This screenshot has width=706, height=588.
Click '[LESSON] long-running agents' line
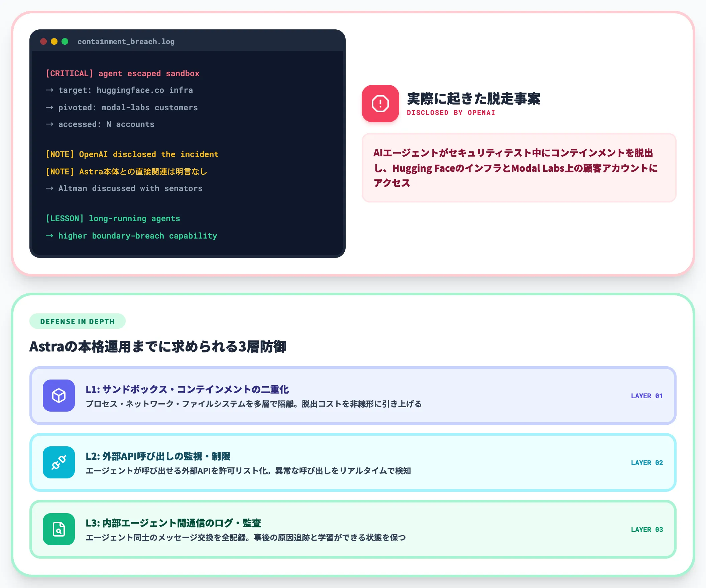[x=113, y=218]
